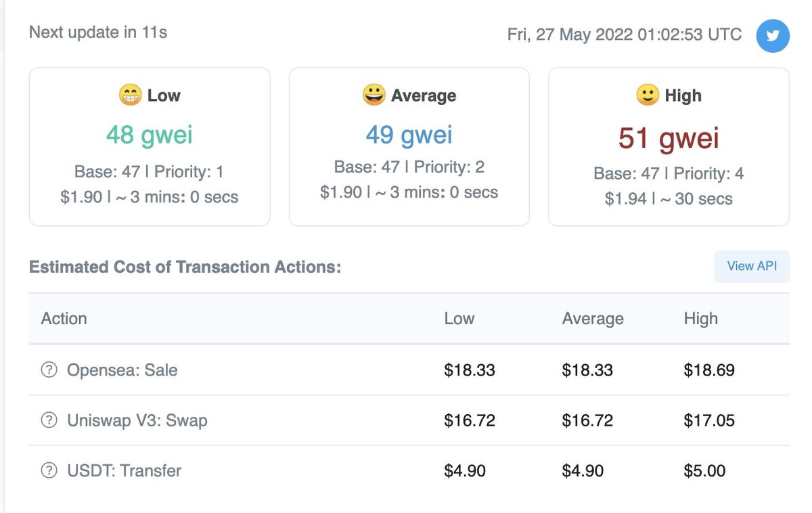Select the 49 gwei Average price
This screenshot has height=513, width=812.
(409, 135)
